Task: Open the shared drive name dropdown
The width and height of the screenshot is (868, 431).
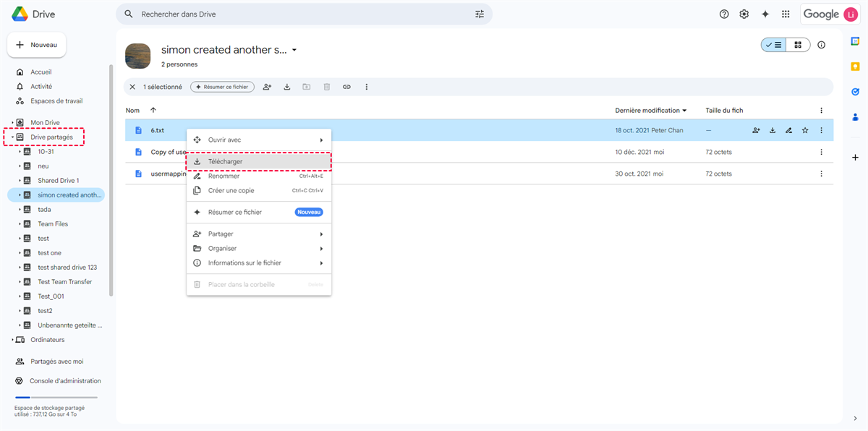Action: [294, 51]
